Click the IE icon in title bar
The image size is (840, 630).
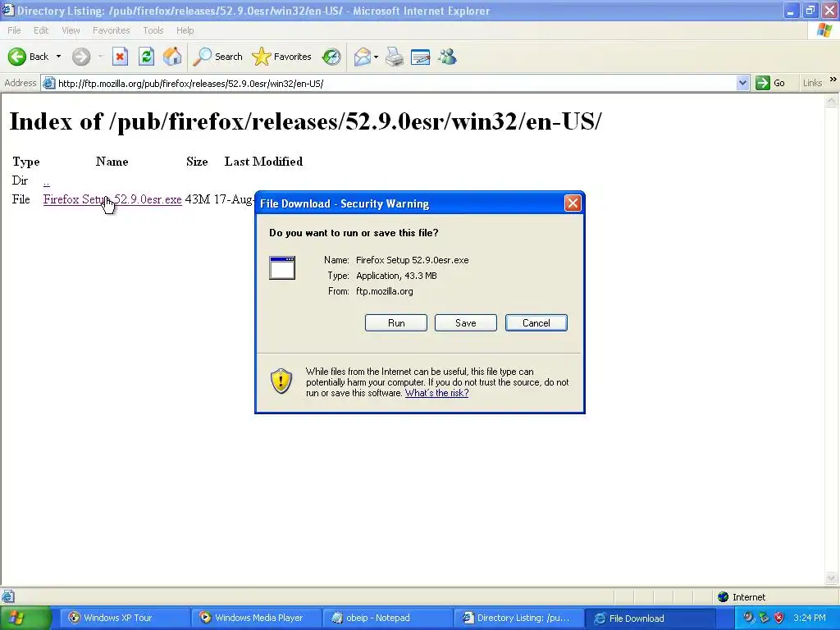(8, 10)
